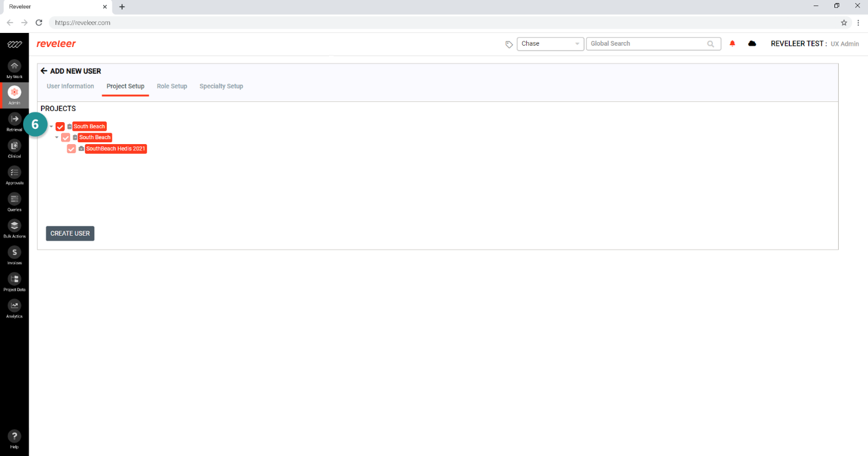Image resolution: width=868 pixels, height=456 pixels.
Task: Bookmark this page with the star
Action: click(844, 23)
